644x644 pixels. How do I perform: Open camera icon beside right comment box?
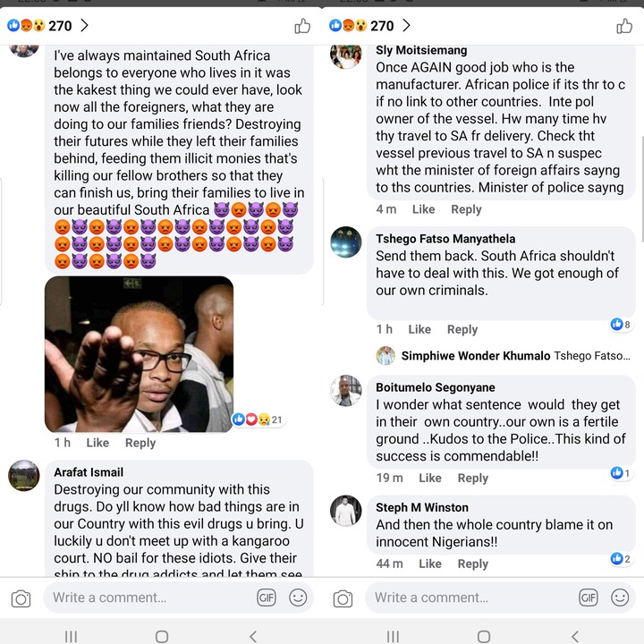pos(343,598)
